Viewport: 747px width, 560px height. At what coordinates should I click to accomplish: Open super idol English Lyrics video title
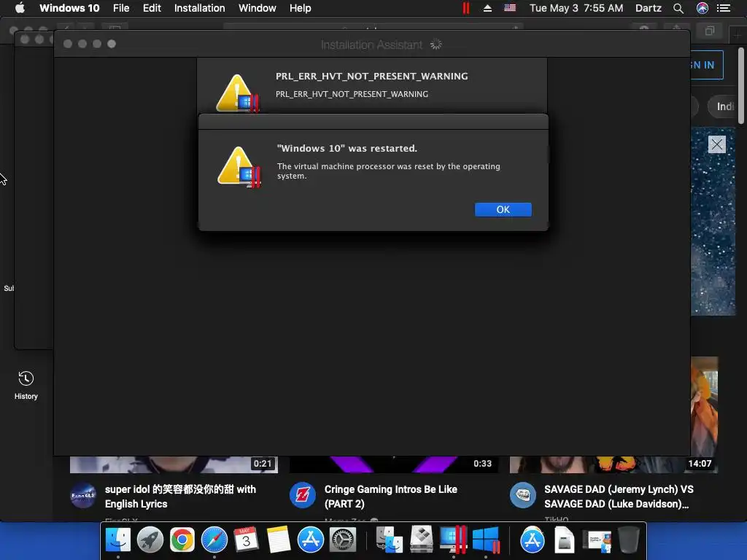point(180,496)
